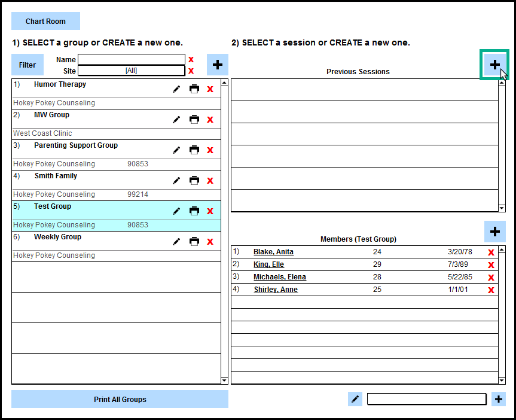Open King, Elle member link
This screenshot has height=420, width=516.
pos(268,264)
